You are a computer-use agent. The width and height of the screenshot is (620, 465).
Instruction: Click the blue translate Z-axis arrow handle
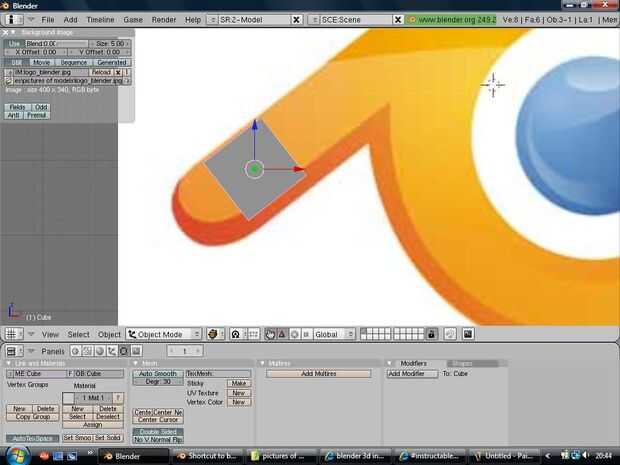point(255,125)
